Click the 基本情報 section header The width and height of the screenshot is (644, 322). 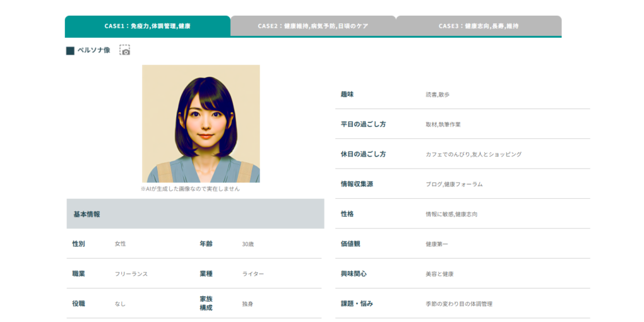click(x=196, y=214)
